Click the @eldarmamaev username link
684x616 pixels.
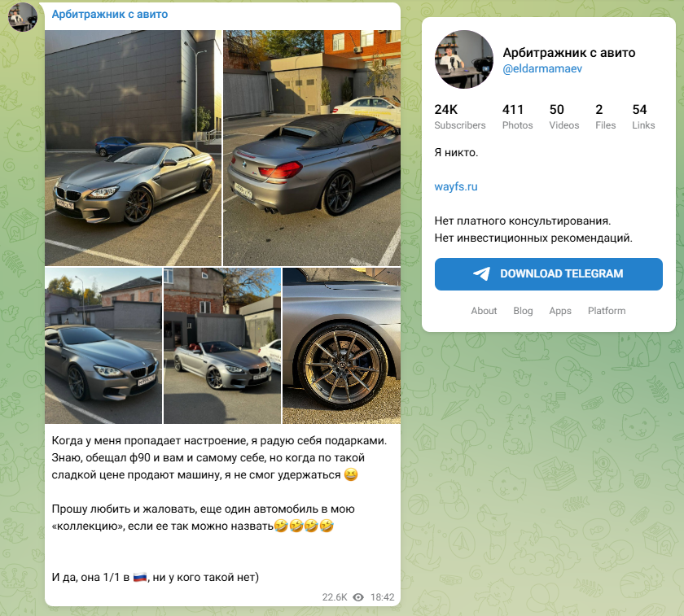point(542,68)
